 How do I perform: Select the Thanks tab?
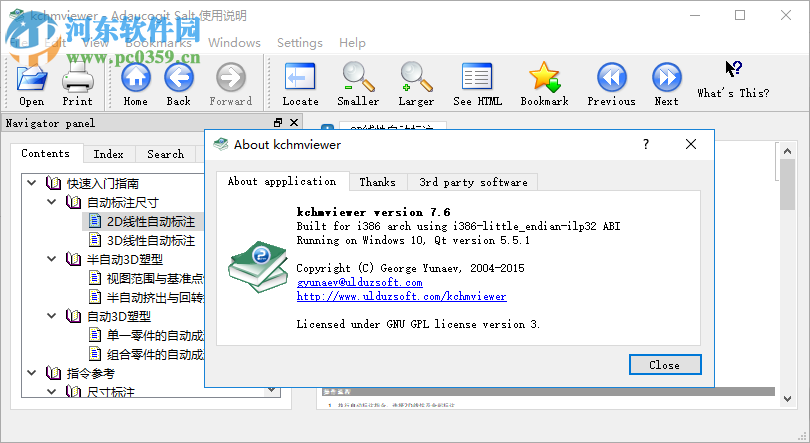coord(378,182)
